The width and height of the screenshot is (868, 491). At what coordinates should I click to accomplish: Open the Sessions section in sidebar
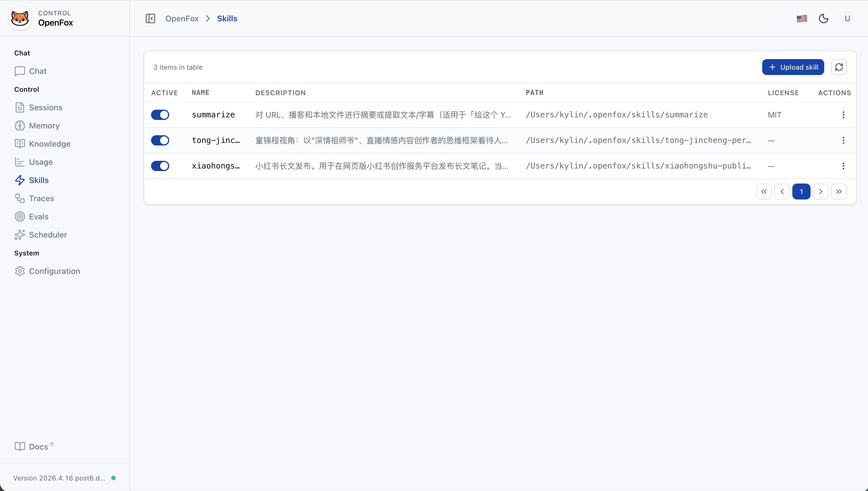(45, 107)
